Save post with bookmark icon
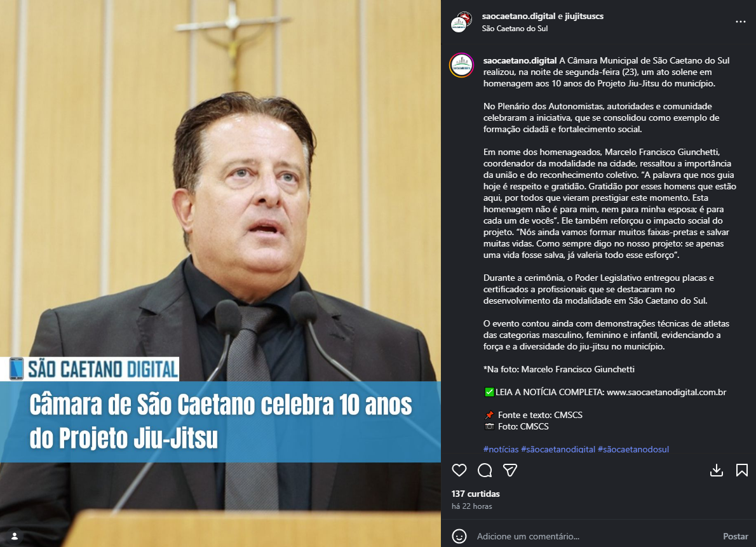Image resolution: width=756 pixels, height=547 pixels. [741, 470]
